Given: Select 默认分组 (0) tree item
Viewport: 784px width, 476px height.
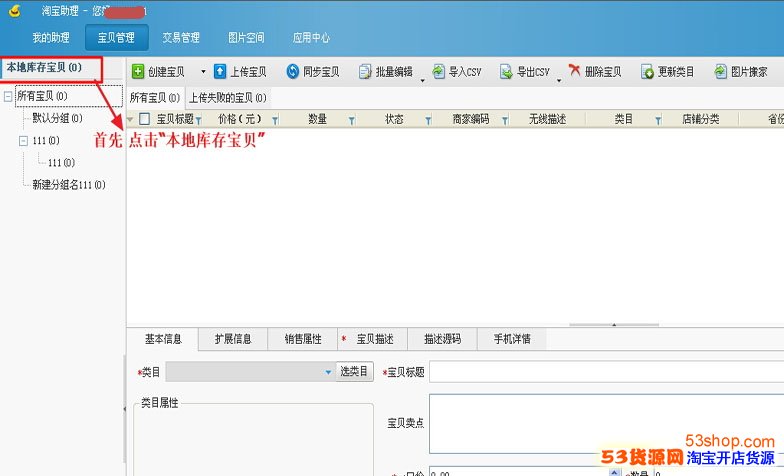Looking at the screenshot, I should (x=57, y=118).
